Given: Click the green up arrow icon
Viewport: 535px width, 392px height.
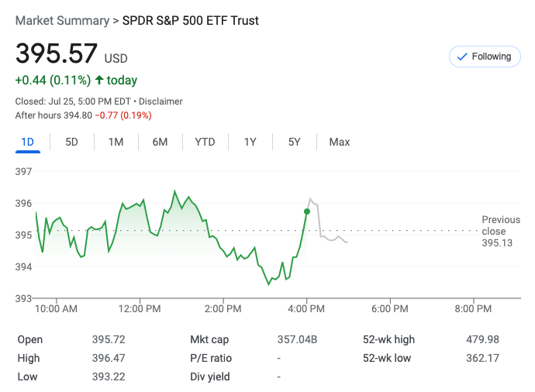Looking at the screenshot, I should (x=98, y=80).
